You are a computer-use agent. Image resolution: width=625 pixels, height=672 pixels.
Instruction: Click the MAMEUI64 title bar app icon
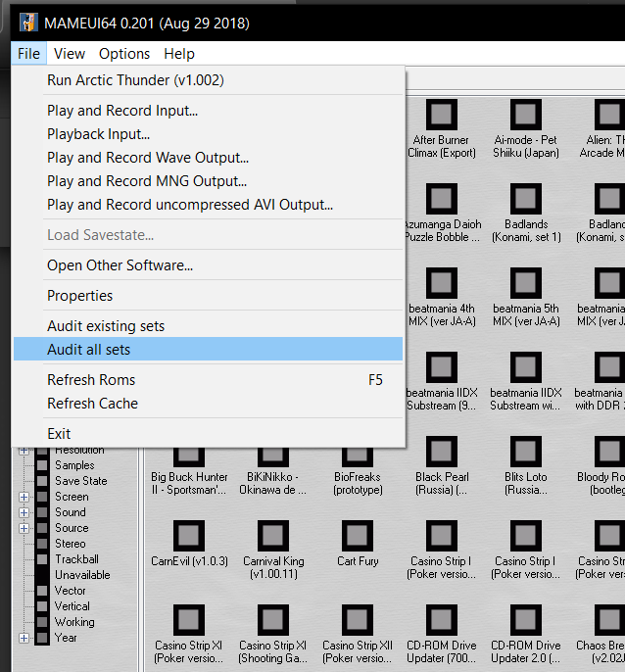pyautogui.click(x=28, y=23)
